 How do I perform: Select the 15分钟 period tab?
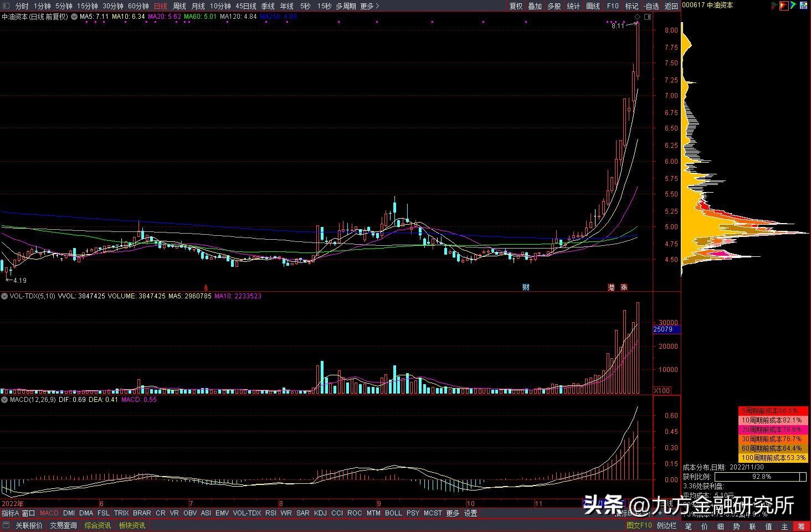pos(87,6)
